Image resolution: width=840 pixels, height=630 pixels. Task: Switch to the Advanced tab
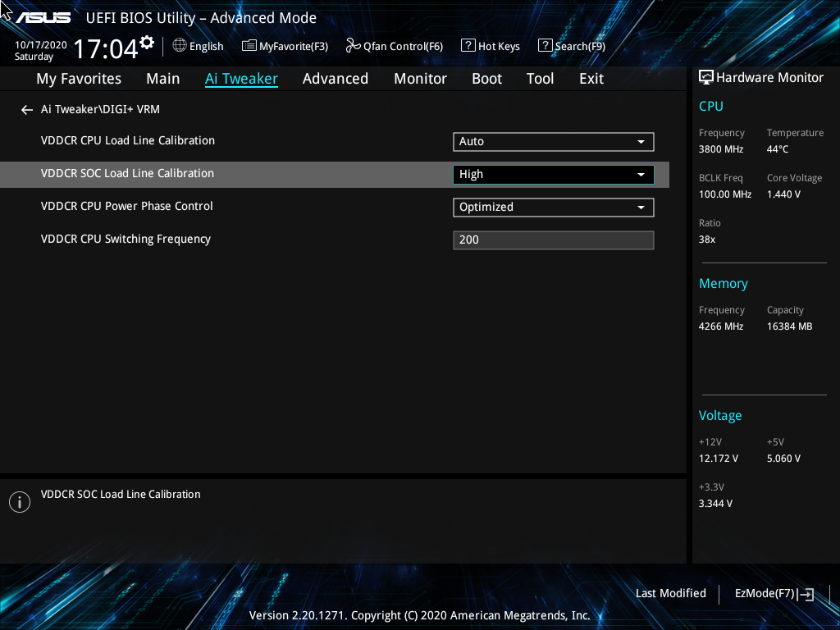coord(336,79)
